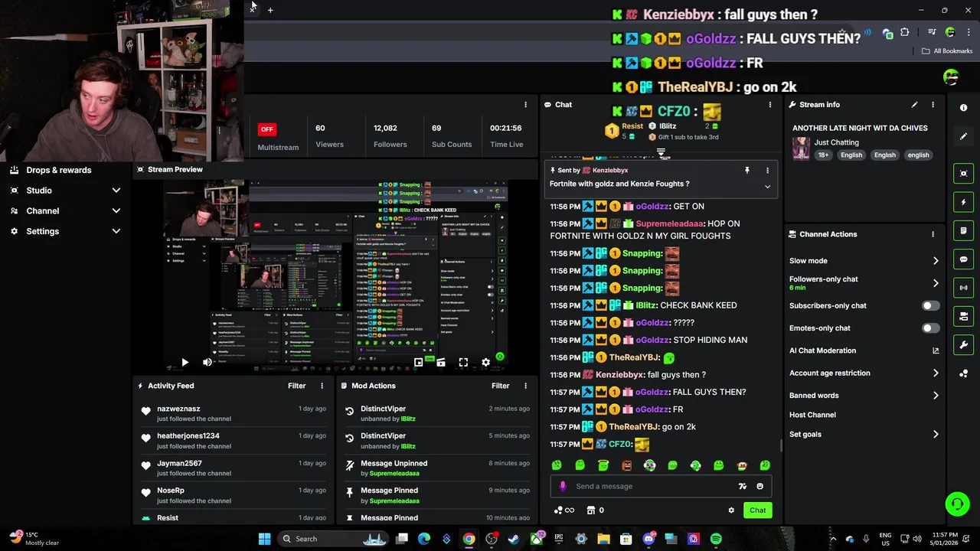This screenshot has height=551, width=980.
Task: Click the Just Chatting category link
Action: [x=836, y=142]
